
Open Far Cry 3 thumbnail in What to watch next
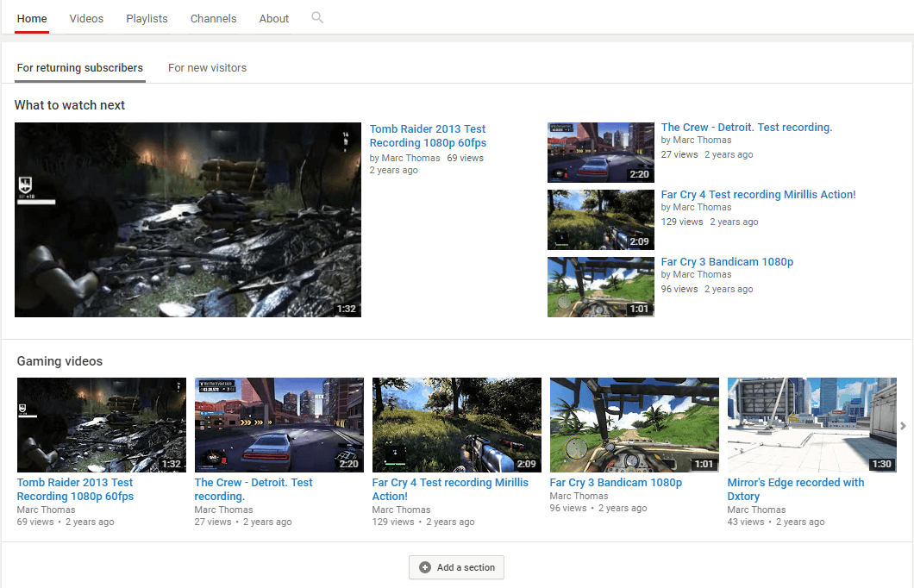(600, 287)
